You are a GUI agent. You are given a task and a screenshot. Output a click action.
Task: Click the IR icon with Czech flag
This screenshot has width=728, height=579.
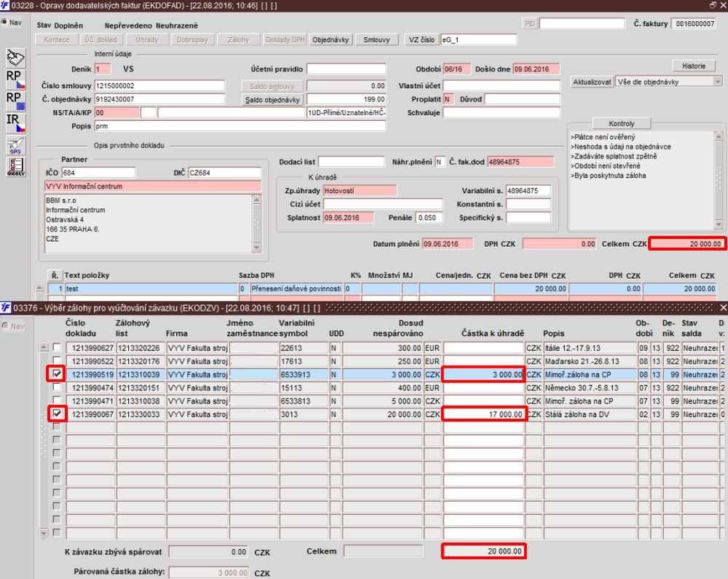coord(15,122)
